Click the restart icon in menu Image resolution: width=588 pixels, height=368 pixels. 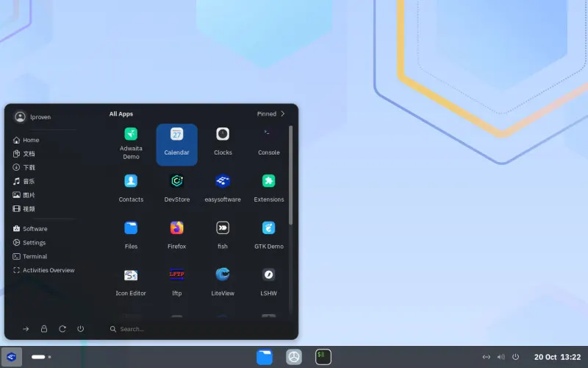(62, 329)
